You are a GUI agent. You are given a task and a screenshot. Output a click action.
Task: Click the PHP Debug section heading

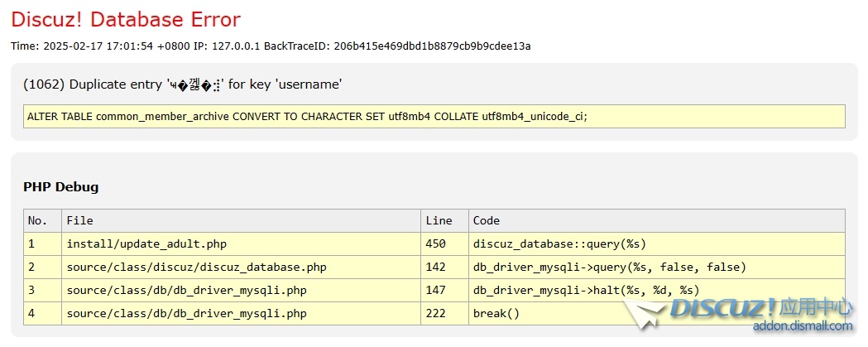click(x=60, y=187)
